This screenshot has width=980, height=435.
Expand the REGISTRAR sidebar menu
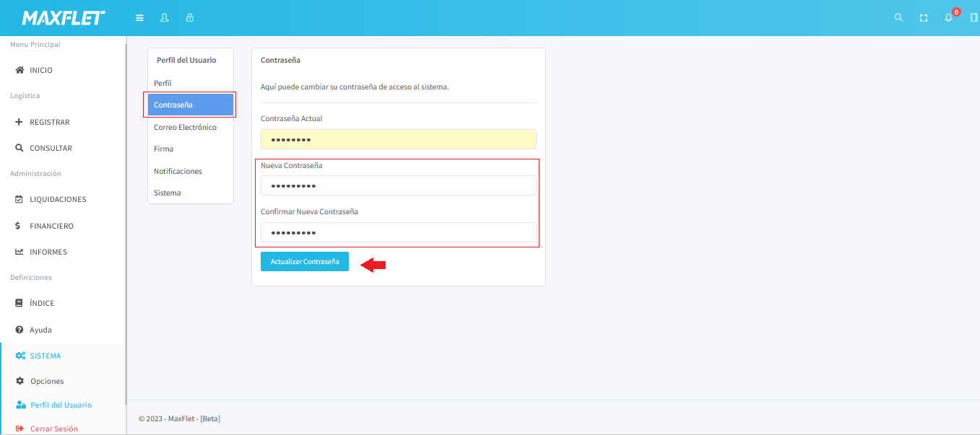[49, 122]
